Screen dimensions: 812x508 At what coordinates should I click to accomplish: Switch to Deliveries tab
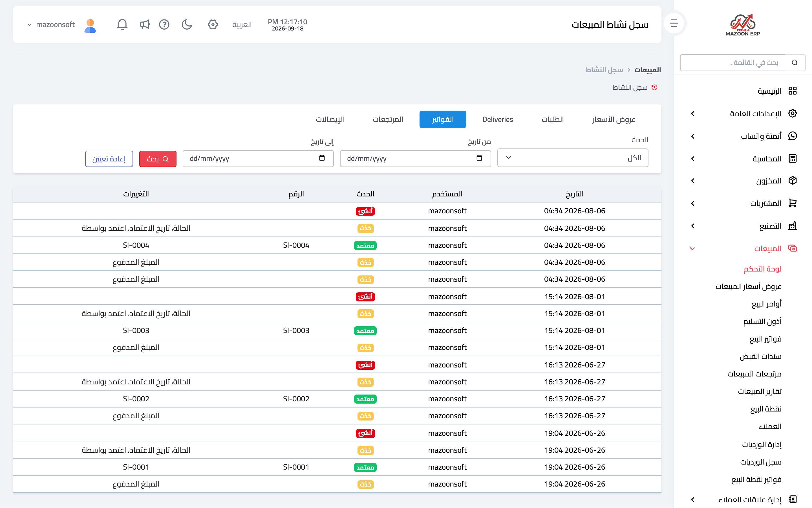tap(498, 119)
